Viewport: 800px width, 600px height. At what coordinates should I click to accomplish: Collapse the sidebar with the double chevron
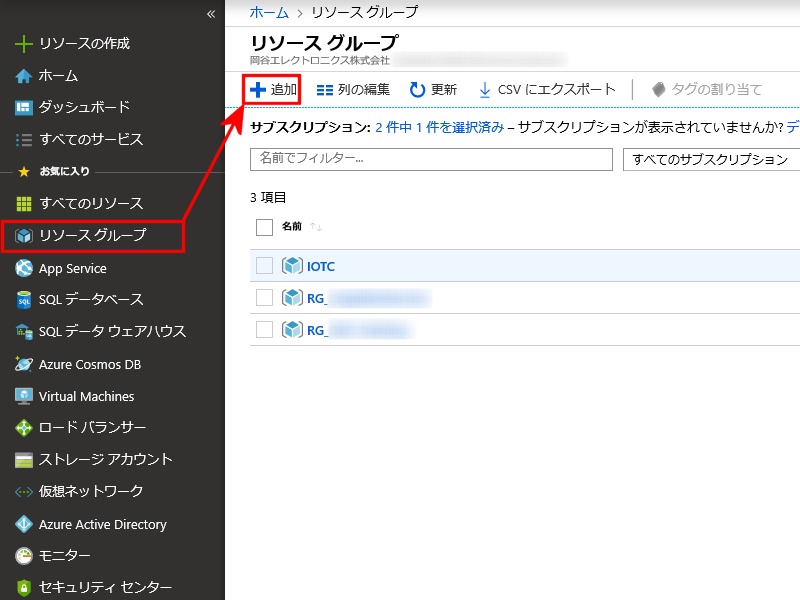(x=211, y=14)
